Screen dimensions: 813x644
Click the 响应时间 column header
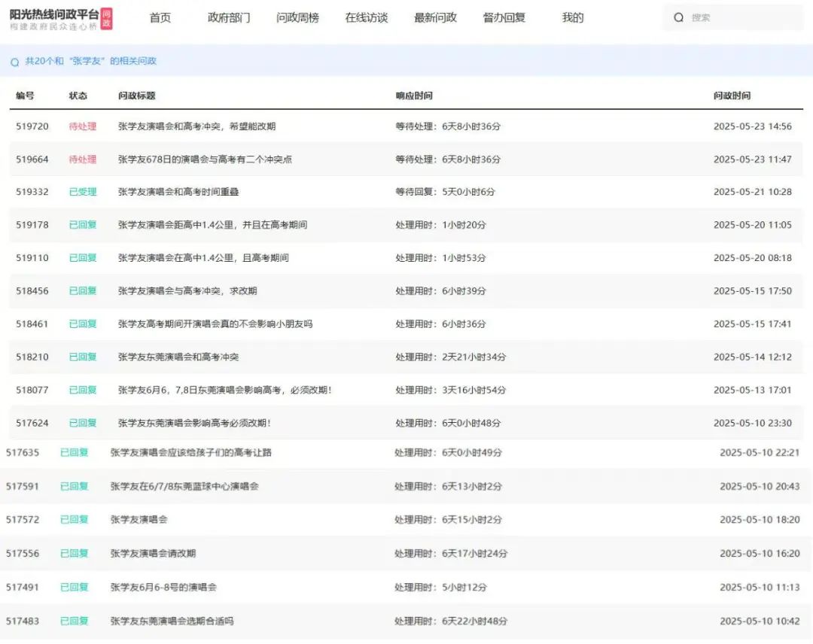(414, 96)
